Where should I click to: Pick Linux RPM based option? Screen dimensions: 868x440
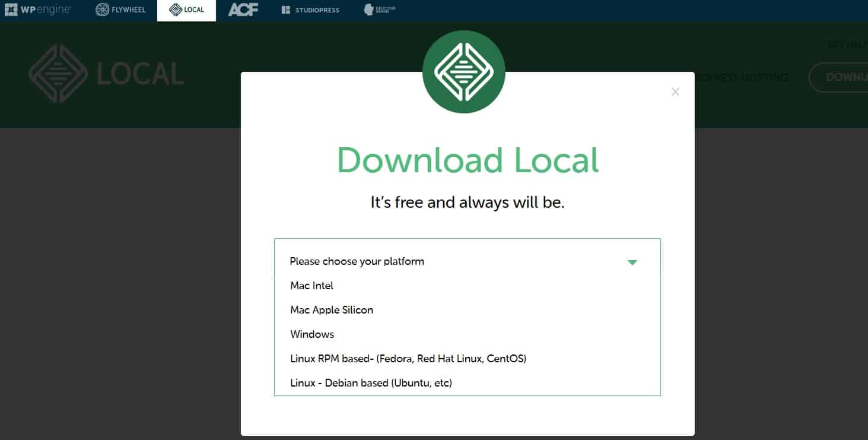point(408,359)
